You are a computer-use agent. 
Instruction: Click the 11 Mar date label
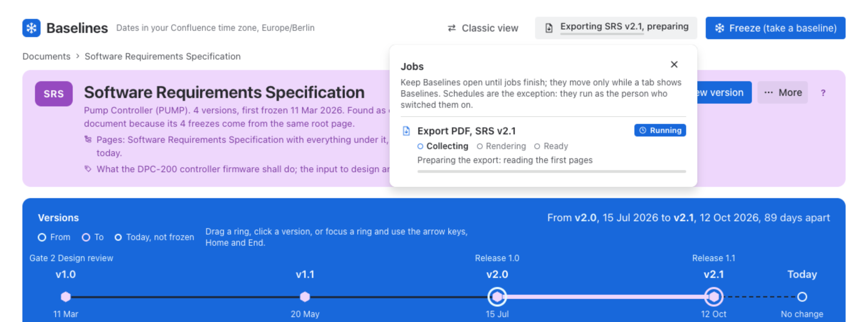pos(66,314)
